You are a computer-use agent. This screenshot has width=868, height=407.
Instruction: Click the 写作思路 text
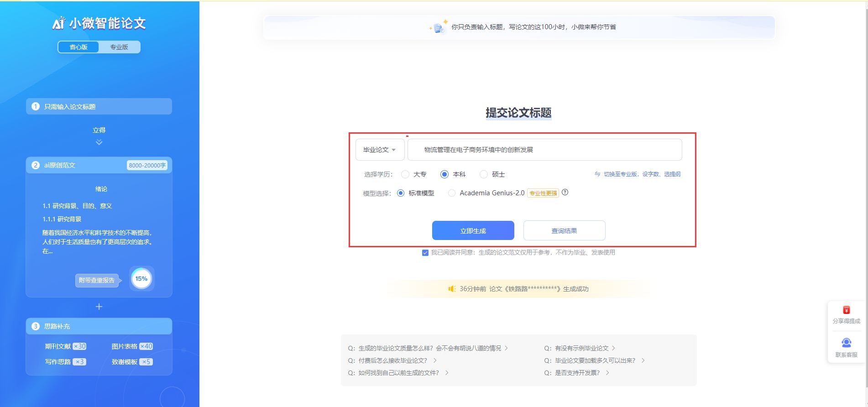[58, 362]
